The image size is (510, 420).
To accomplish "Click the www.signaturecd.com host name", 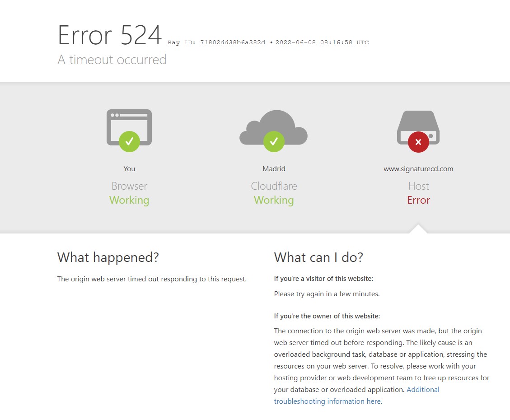I will point(418,169).
